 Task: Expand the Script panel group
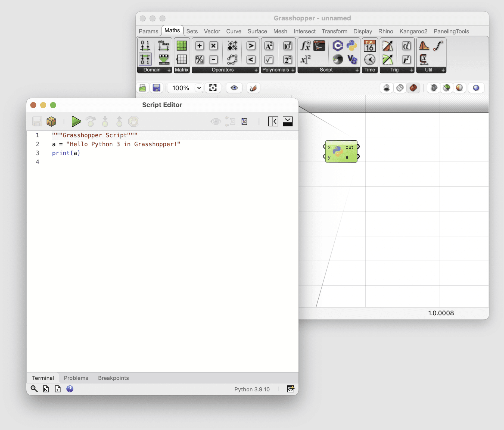tap(357, 70)
